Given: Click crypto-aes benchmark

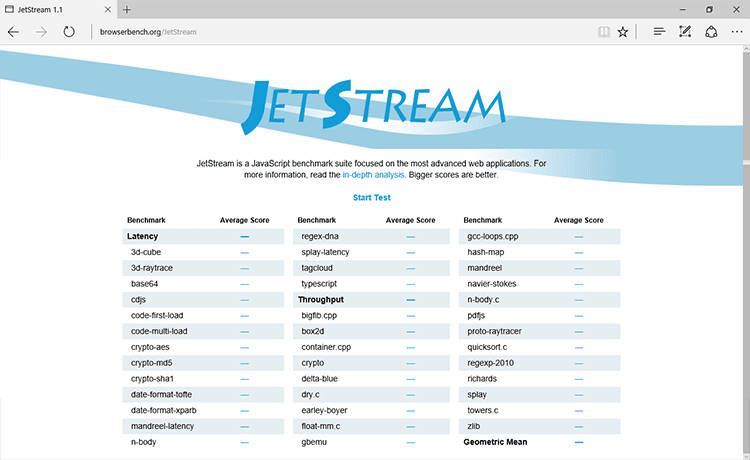Looking at the screenshot, I should pos(150,347).
